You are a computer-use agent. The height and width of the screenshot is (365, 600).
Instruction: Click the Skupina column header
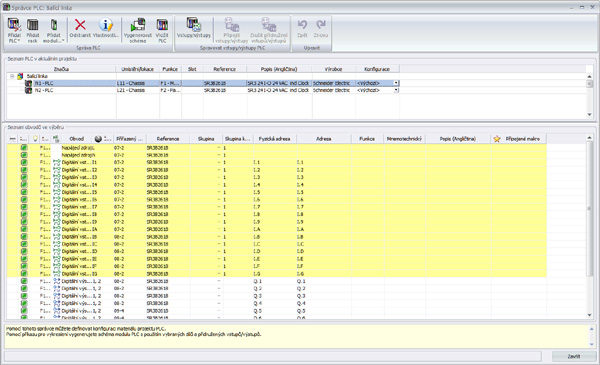coord(206,139)
